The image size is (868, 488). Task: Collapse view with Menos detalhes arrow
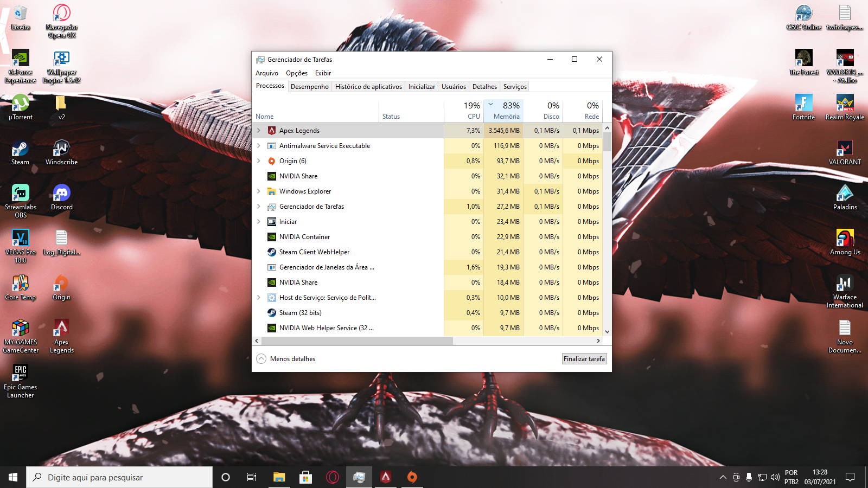click(x=261, y=359)
